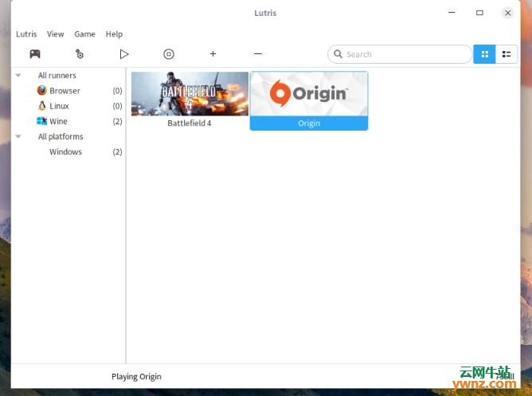Image resolution: width=532 pixels, height=396 pixels.
Task: Open the Help menu
Action: [x=114, y=34]
